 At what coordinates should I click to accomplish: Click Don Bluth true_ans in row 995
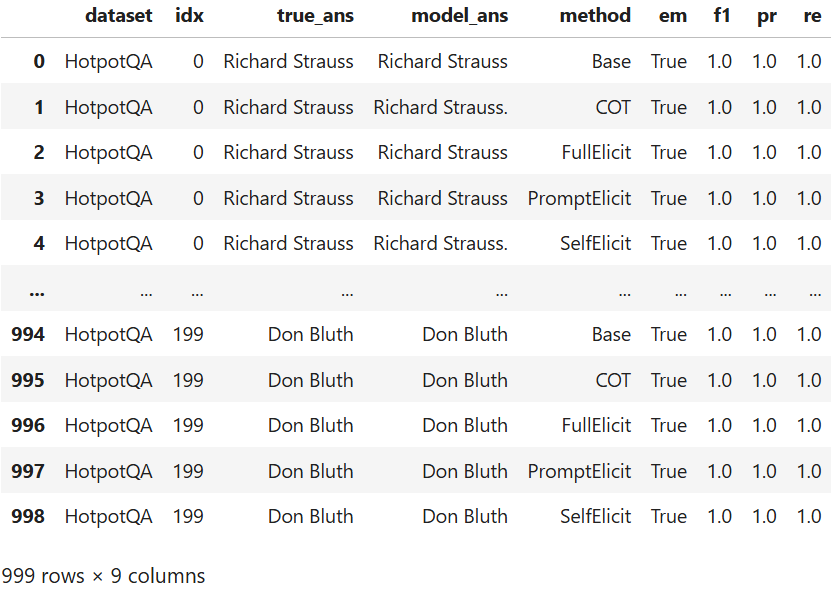pyautogui.click(x=310, y=380)
